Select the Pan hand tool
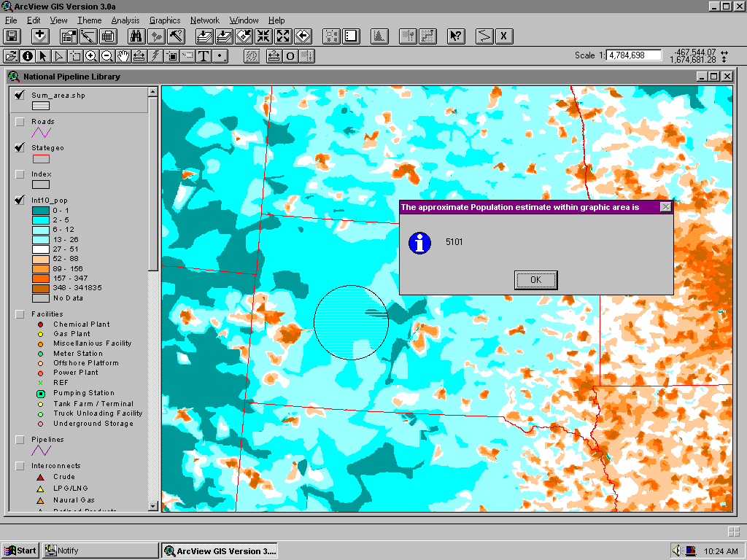Viewport: 747px width, 560px height. (x=123, y=56)
